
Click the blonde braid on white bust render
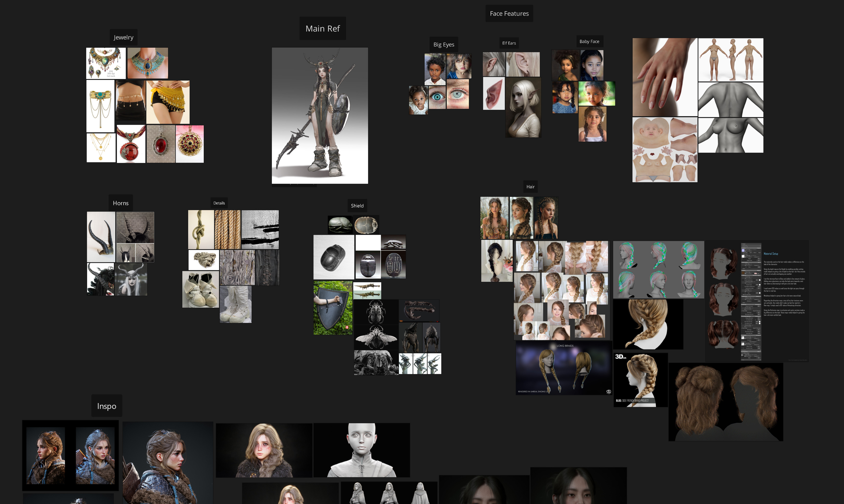(x=648, y=324)
